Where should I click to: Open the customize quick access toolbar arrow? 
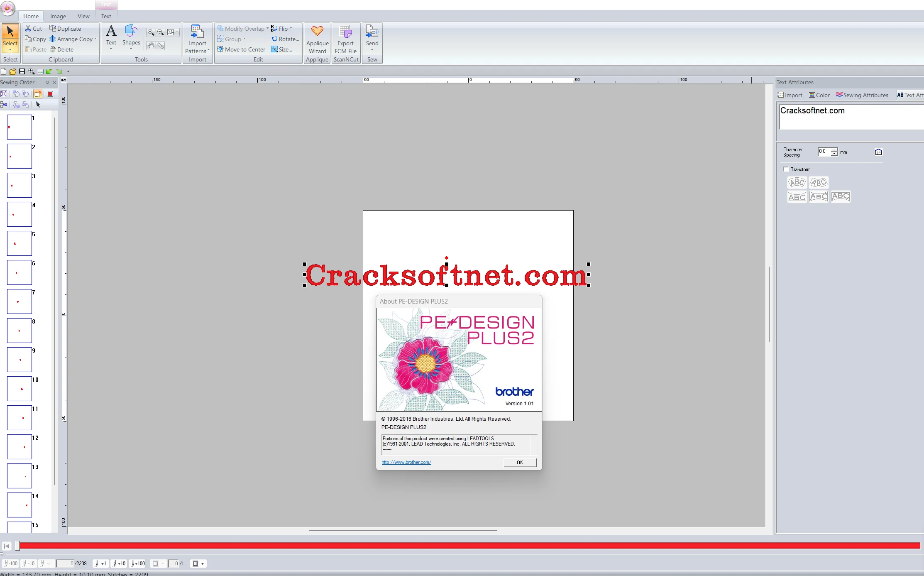click(68, 71)
